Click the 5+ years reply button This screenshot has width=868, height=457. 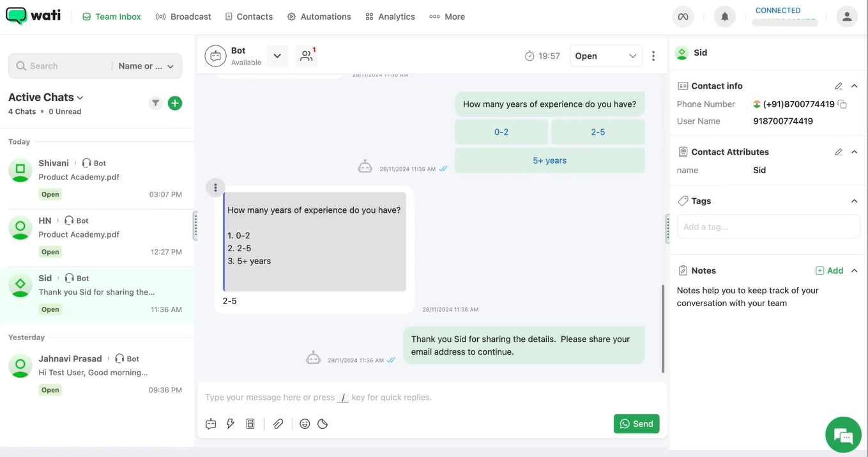(550, 160)
